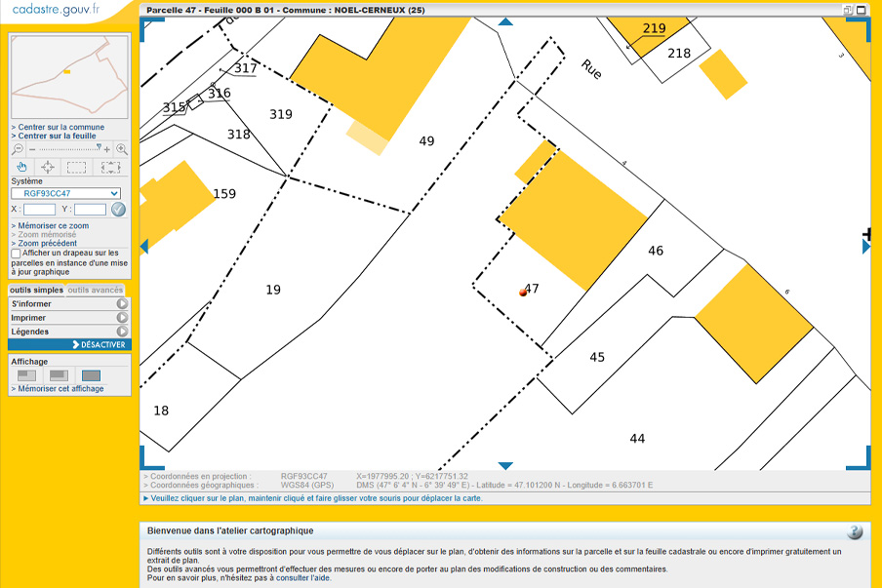Image resolution: width=882 pixels, height=588 pixels.
Task: Enable the pending graphic update flag checkbox
Action: [16, 254]
